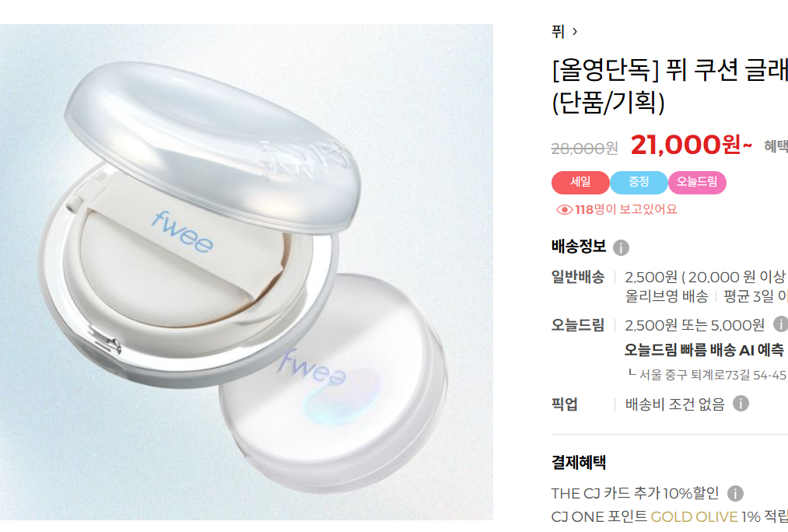Open the fwee cushion product image
Screen dimensions: 788x532
(x=247, y=271)
